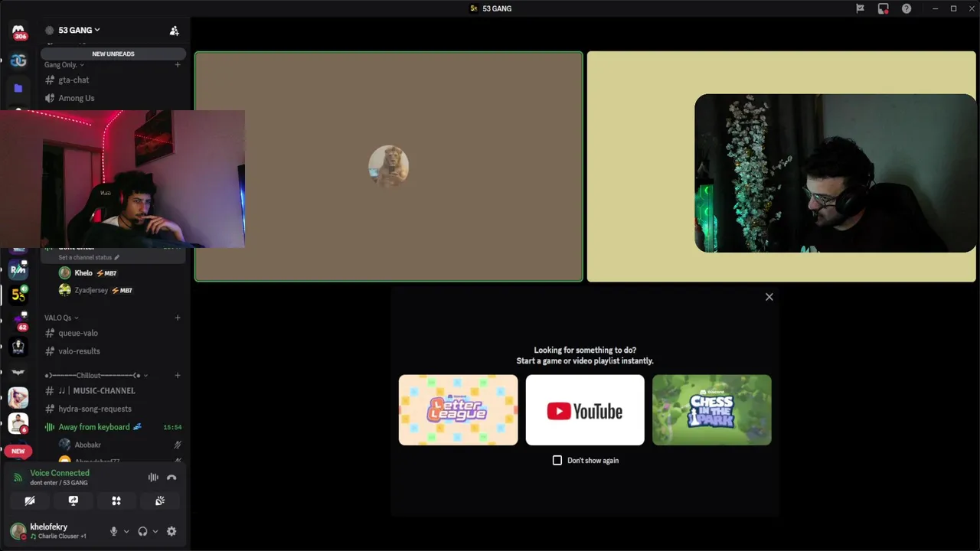Open the soundboard icon
The image size is (980, 551).
coord(160,500)
